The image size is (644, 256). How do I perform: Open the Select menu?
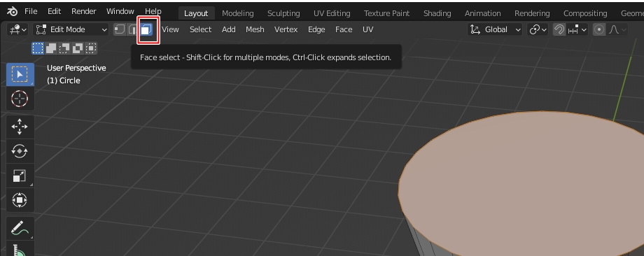(x=200, y=29)
